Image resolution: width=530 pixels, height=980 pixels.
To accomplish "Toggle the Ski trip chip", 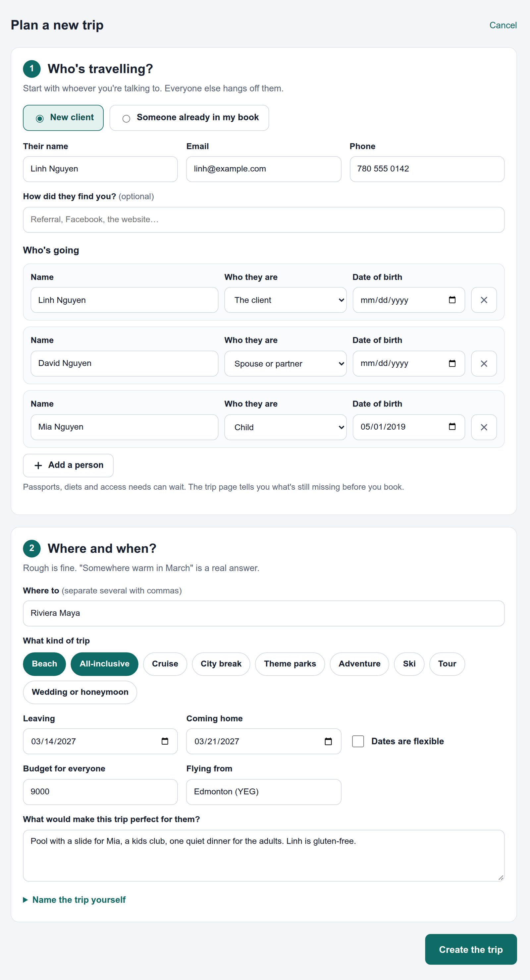I will 409,664.
